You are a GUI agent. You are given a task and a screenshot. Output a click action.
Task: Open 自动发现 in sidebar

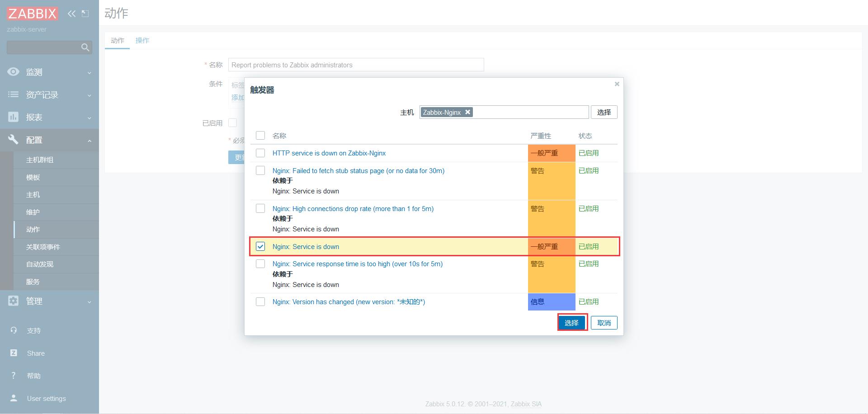[x=56, y=264]
